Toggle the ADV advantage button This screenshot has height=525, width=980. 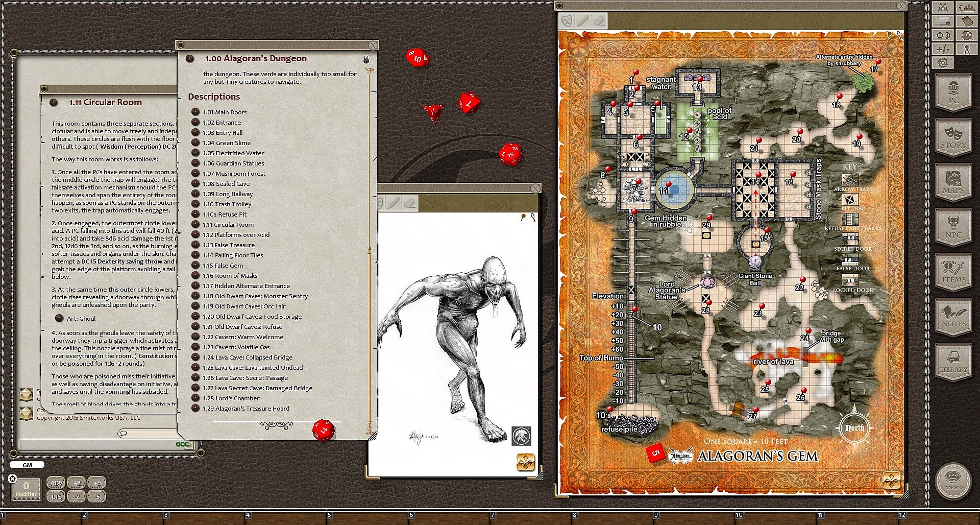(56, 483)
